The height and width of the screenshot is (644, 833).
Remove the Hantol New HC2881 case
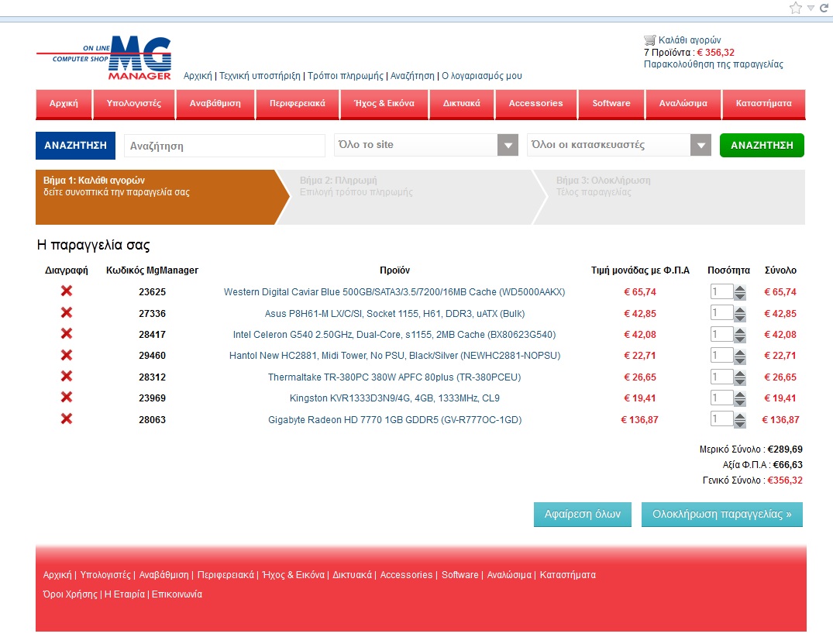(x=67, y=355)
